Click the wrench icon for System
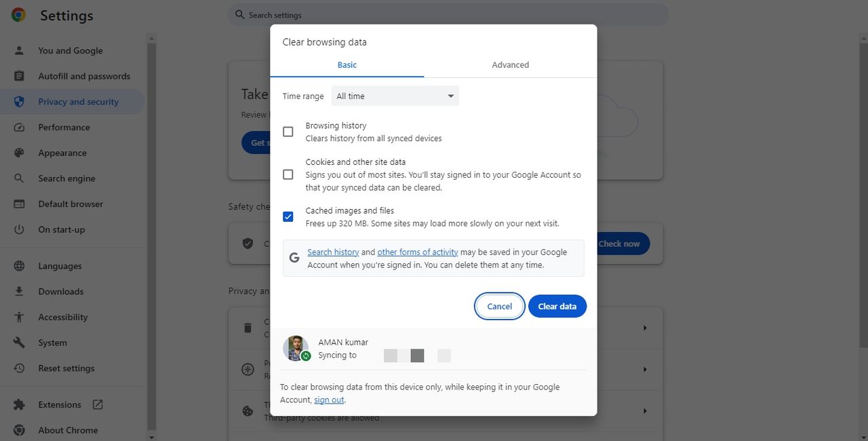 click(19, 343)
